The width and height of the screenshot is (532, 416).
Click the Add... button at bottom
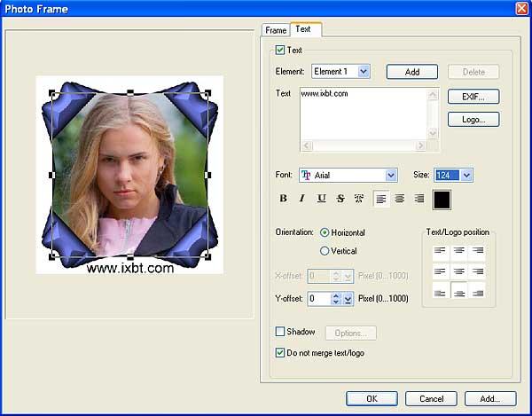tap(490, 398)
